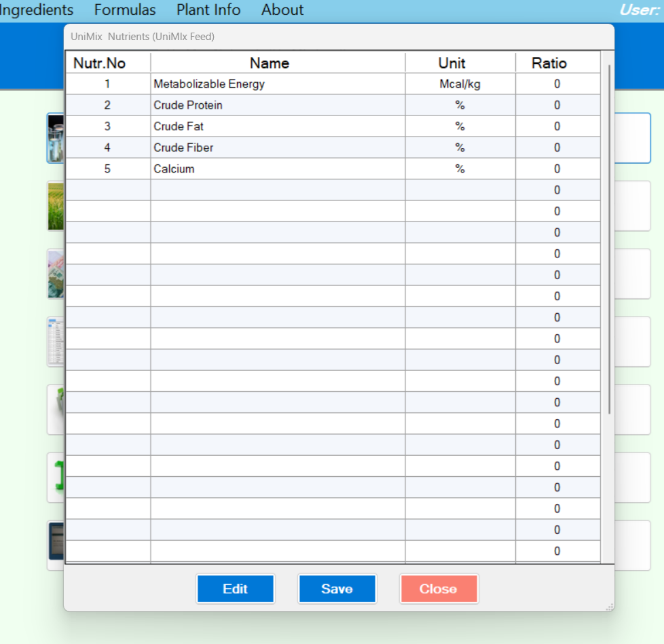Click the green bracket icon in sidebar
This screenshot has width=664, height=644.
pyautogui.click(x=56, y=478)
